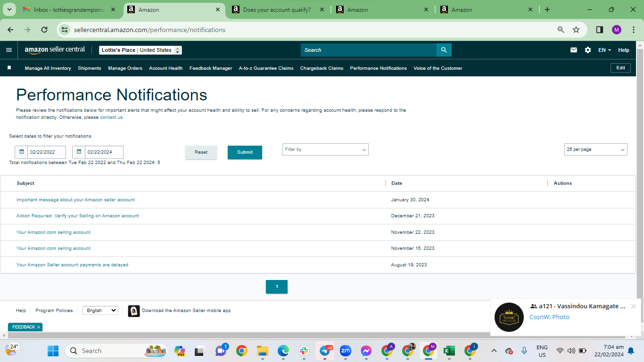Viewport: 644px width, 362px height.
Task: Launch Excel from the taskbar
Action: pyautogui.click(x=448, y=351)
